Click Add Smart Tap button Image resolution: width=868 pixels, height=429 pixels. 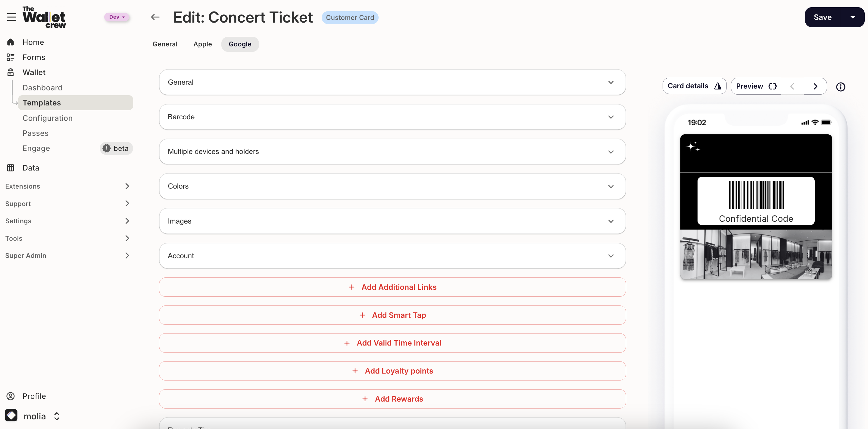[392, 315]
